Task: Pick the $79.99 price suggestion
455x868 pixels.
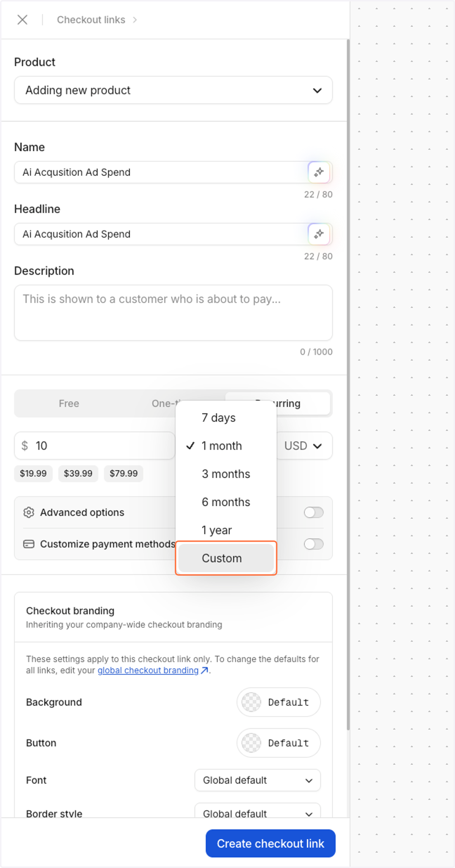Action: click(124, 473)
